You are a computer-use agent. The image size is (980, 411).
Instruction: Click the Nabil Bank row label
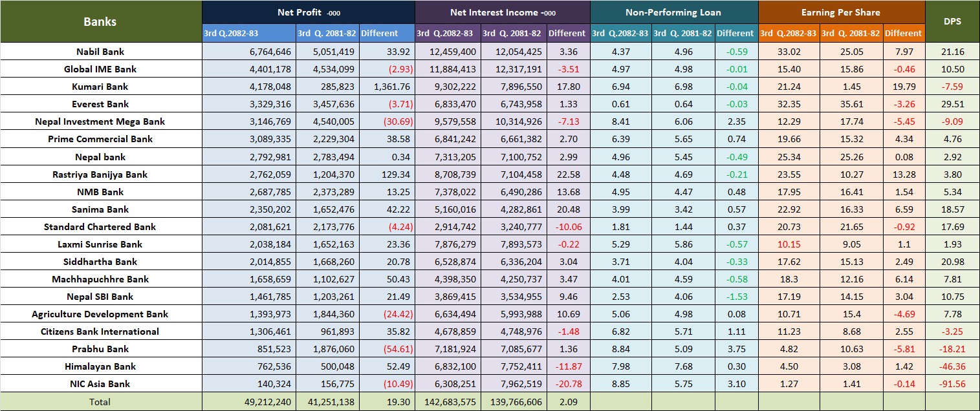(100, 52)
